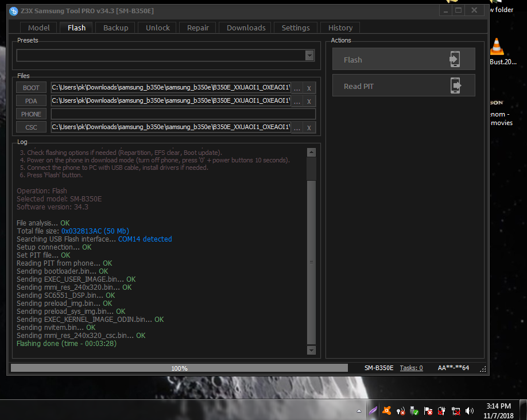This screenshot has width=527, height=420.
Task: Click 'COM14 detected' in the log
Action: (x=145, y=239)
